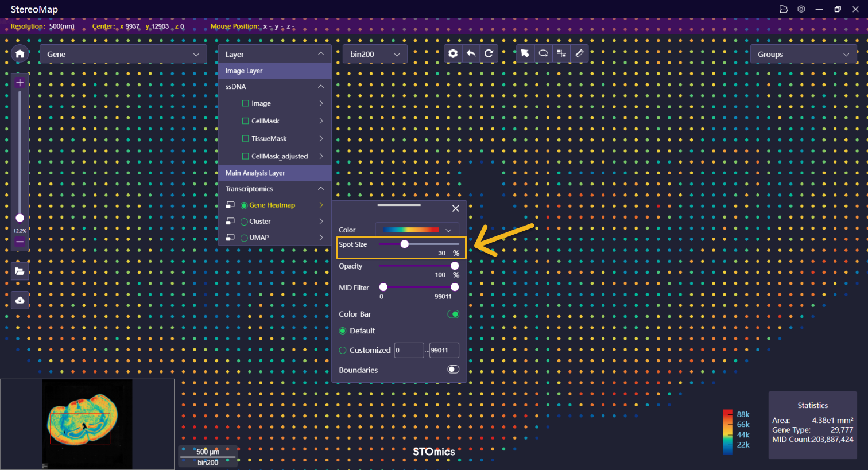The image size is (868, 470).
Task: Click the undo arrow icon
Action: tap(471, 53)
